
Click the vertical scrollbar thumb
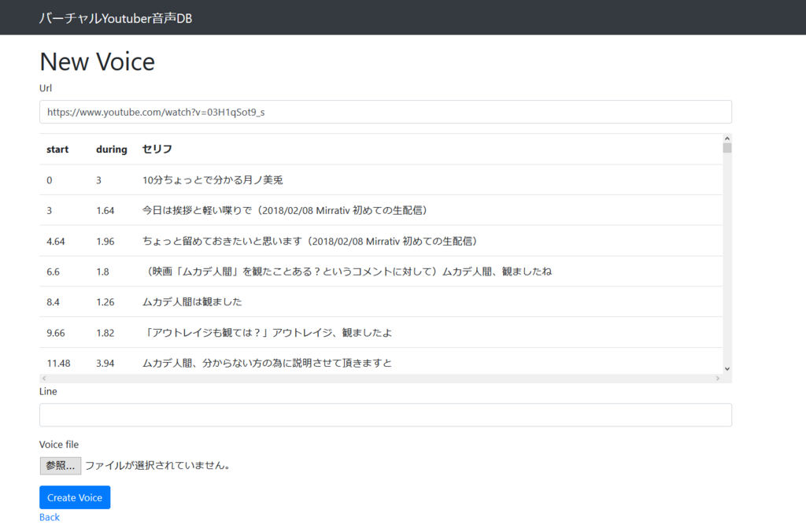click(727, 148)
